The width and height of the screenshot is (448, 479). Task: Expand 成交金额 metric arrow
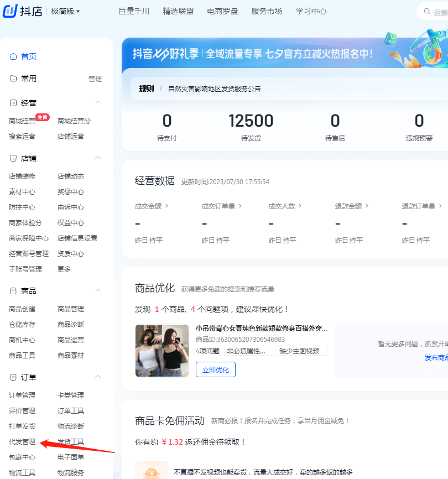pyautogui.click(x=166, y=206)
